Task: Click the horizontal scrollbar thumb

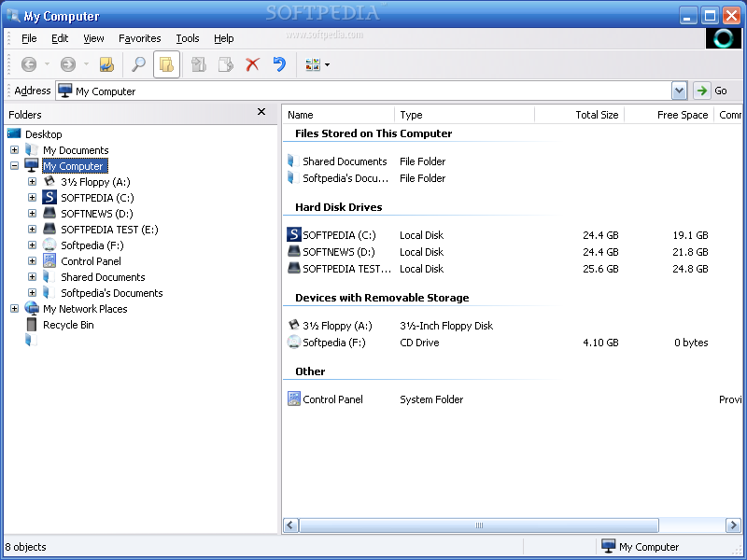Action: point(479,525)
